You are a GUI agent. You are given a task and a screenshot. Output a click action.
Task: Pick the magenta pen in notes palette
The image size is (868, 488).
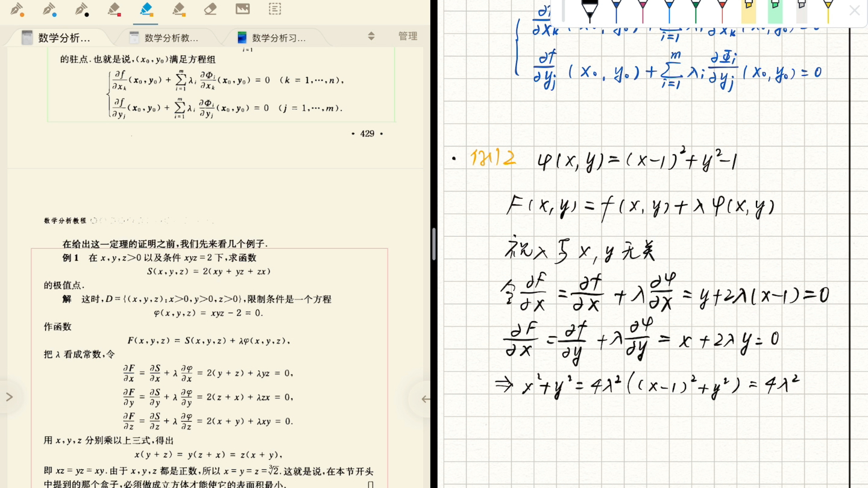click(643, 11)
